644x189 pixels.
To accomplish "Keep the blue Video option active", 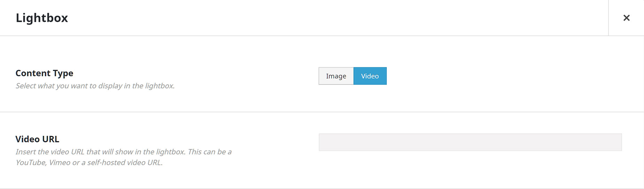I will [370, 76].
